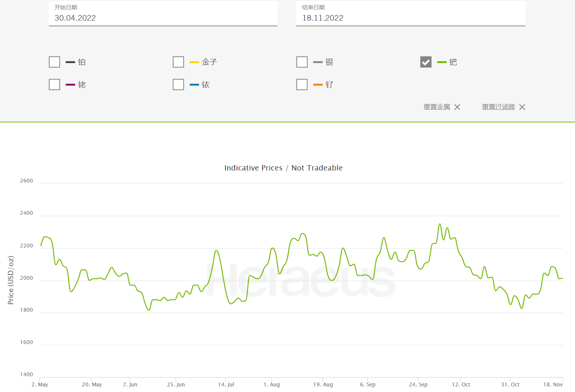Uncheck the 钯 (palladium) checkbox
Image resolution: width=575 pixels, height=392 pixels.
[426, 62]
